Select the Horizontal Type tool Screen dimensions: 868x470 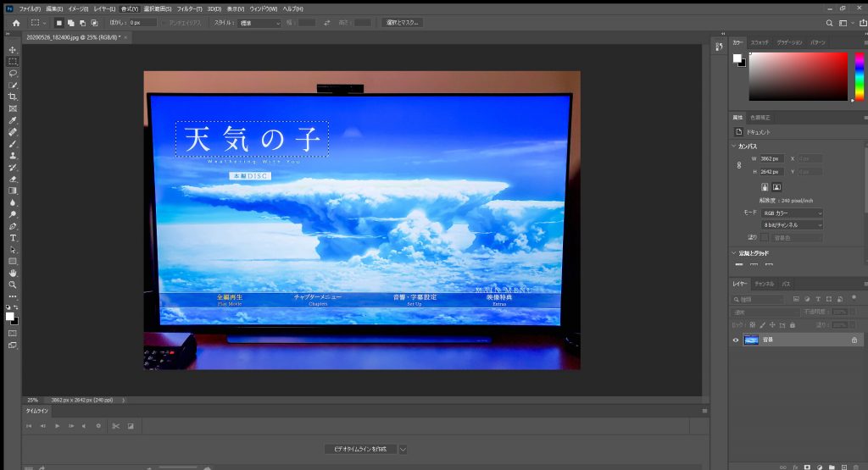13,238
